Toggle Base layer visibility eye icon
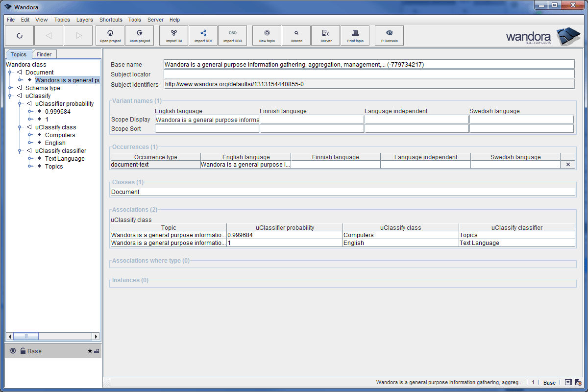The height and width of the screenshot is (392, 588). (x=13, y=351)
